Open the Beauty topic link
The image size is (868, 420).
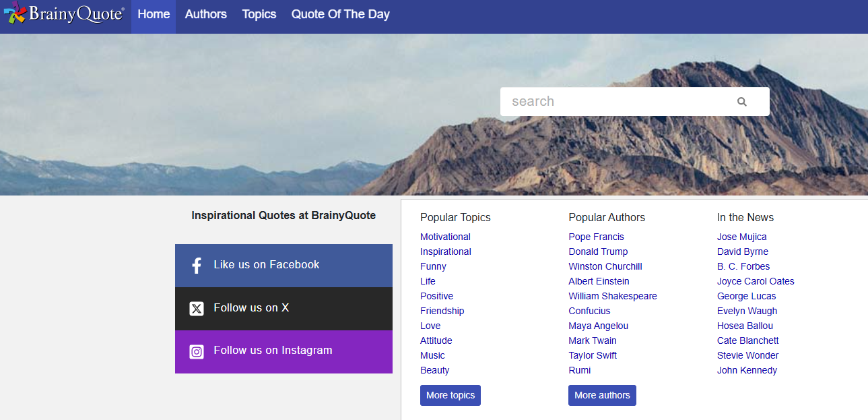(x=434, y=370)
